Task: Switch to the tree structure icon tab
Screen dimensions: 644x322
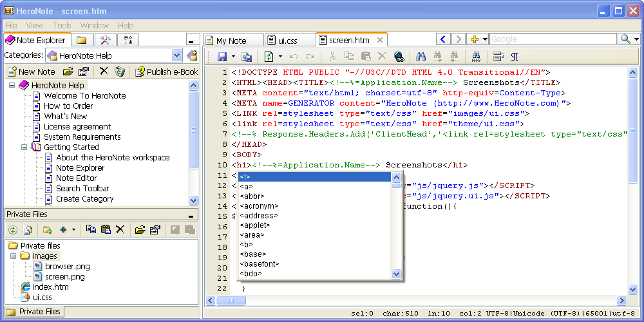Action: coord(128,40)
